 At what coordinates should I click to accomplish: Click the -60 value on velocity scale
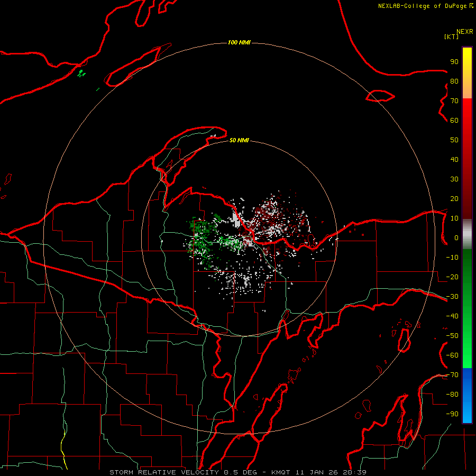pyautogui.click(x=452, y=355)
